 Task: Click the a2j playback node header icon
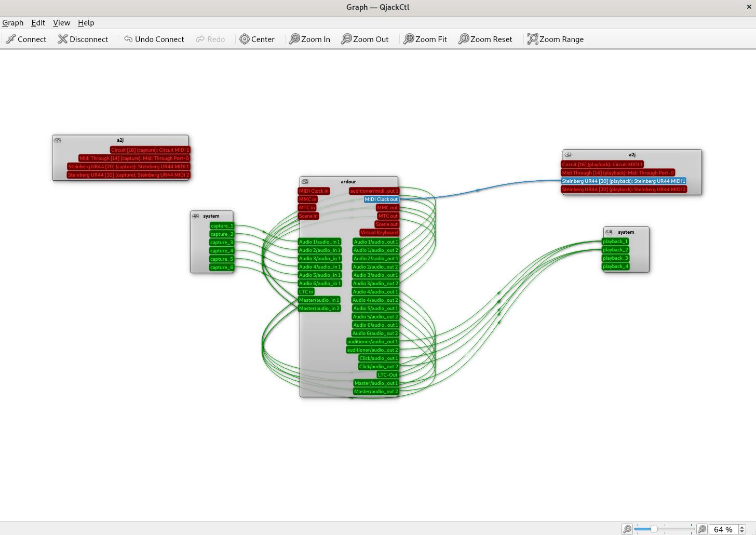[568, 154]
